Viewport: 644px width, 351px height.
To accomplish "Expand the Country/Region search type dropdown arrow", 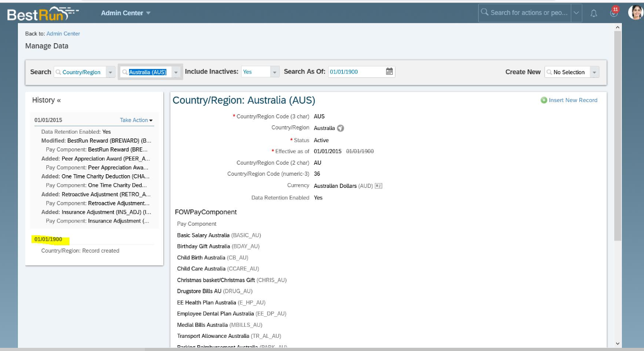I will click(111, 72).
